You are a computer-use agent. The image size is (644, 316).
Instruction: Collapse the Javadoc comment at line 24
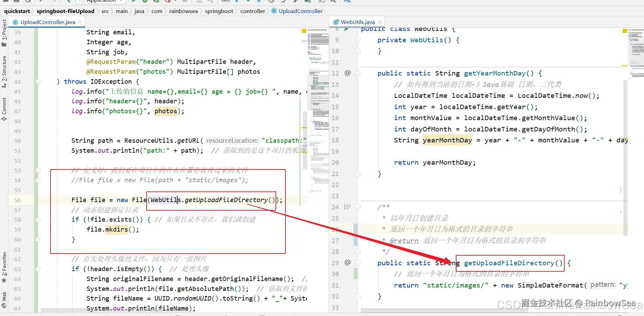[x=358, y=207]
